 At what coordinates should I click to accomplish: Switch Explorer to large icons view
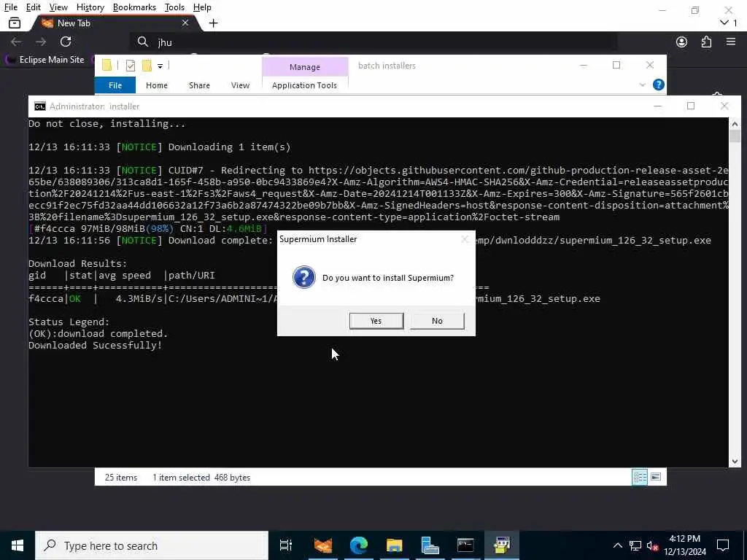[x=656, y=477]
